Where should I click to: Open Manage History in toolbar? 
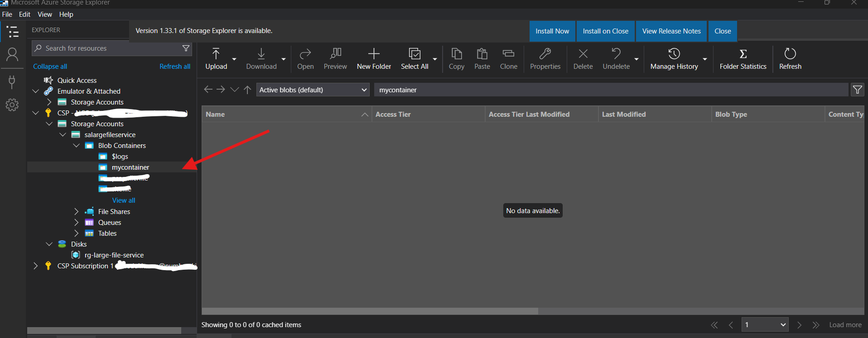(674, 59)
